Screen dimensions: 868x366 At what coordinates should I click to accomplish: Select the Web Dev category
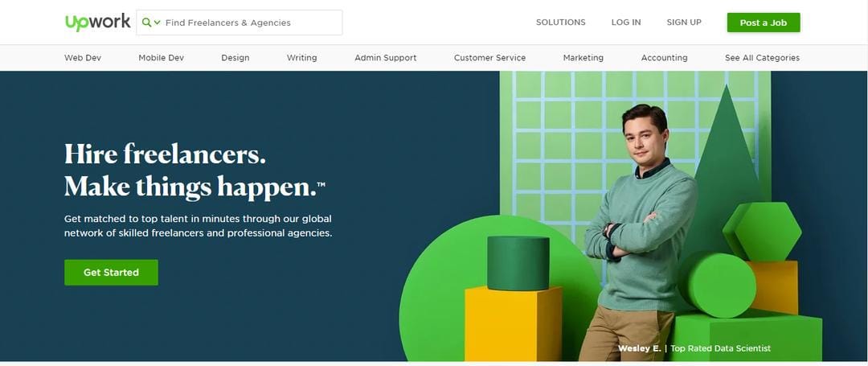pos(83,58)
